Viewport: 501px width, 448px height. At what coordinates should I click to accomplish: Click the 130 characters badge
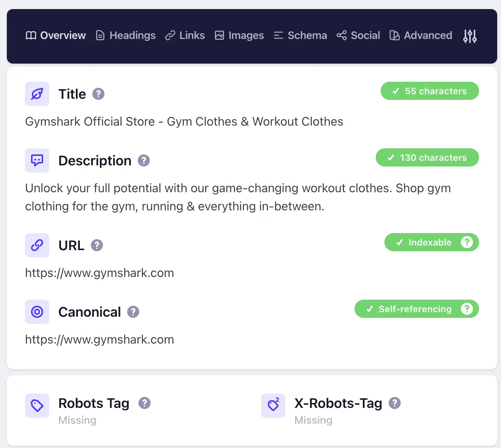427,157
